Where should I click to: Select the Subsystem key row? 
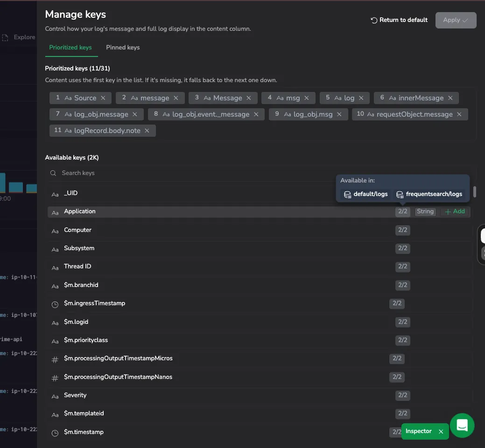pos(259,248)
